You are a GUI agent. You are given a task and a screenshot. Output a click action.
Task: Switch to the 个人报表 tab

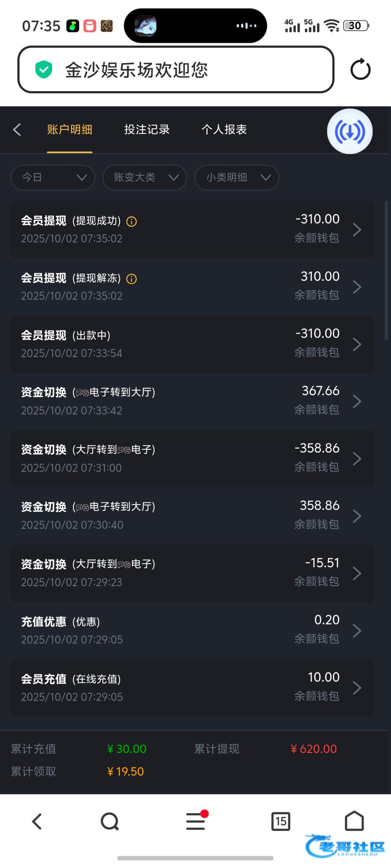[224, 129]
